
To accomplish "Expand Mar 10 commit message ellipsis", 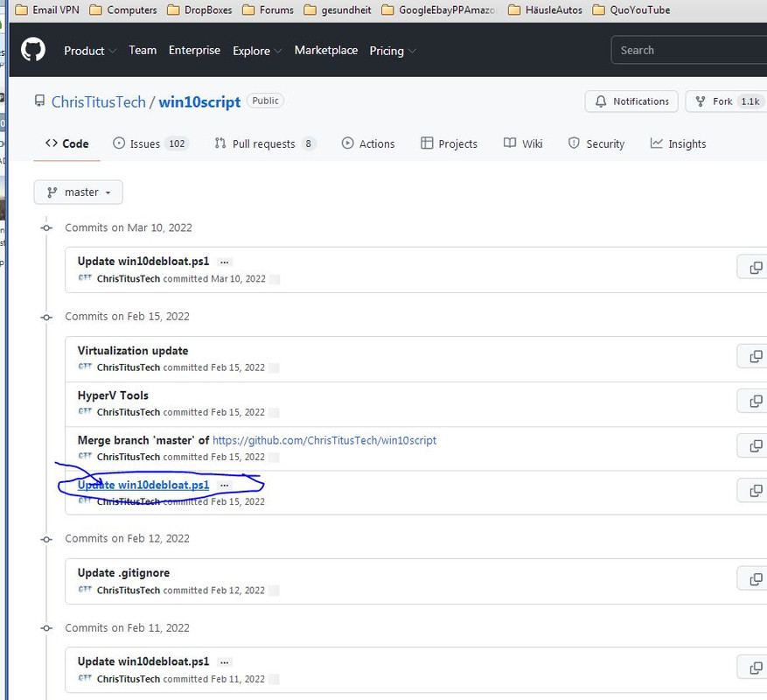I will point(224,262).
